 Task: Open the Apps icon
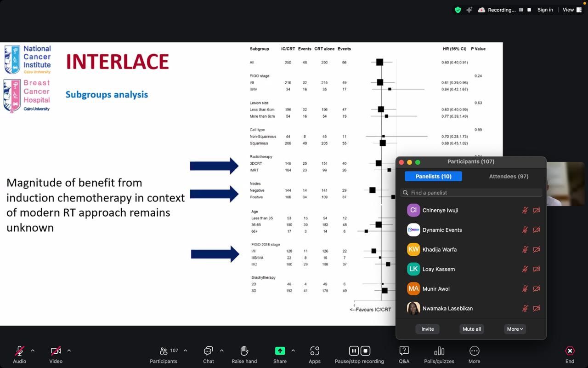click(315, 351)
